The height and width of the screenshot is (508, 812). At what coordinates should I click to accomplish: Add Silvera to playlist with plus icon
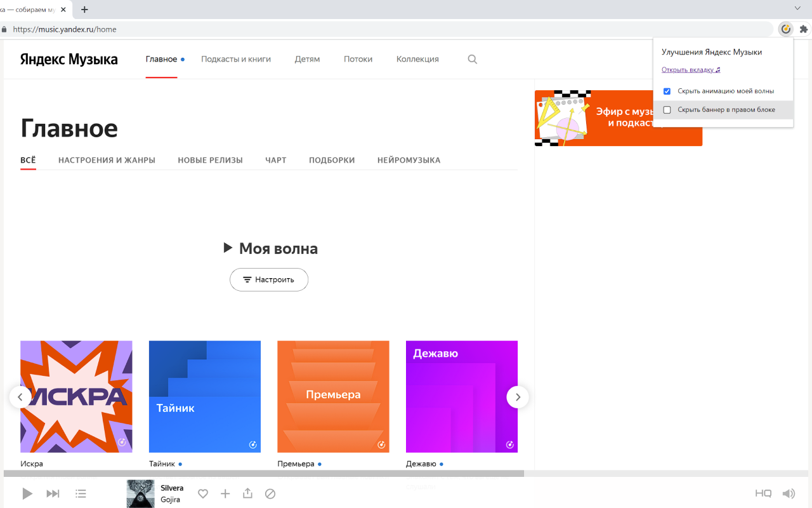(x=225, y=493)
